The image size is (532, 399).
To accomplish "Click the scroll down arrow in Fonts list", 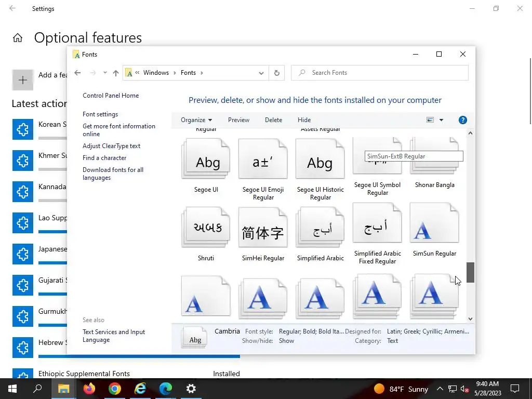I will coord(470,318).
